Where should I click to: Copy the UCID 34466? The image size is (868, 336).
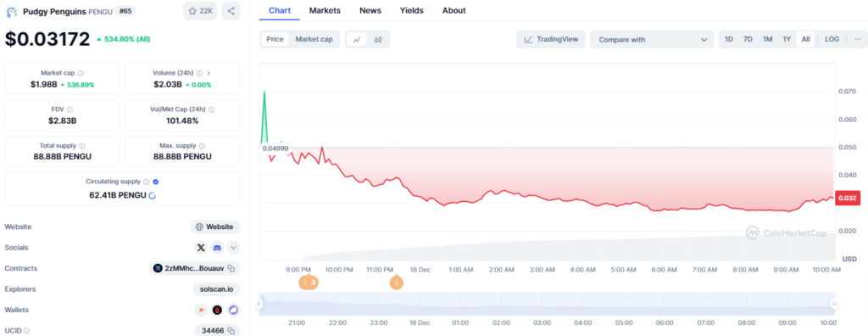click(231, 330)
